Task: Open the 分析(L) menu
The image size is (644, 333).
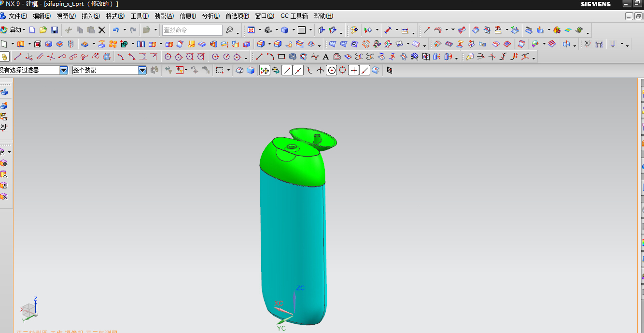Action: (x=211, y=16)
